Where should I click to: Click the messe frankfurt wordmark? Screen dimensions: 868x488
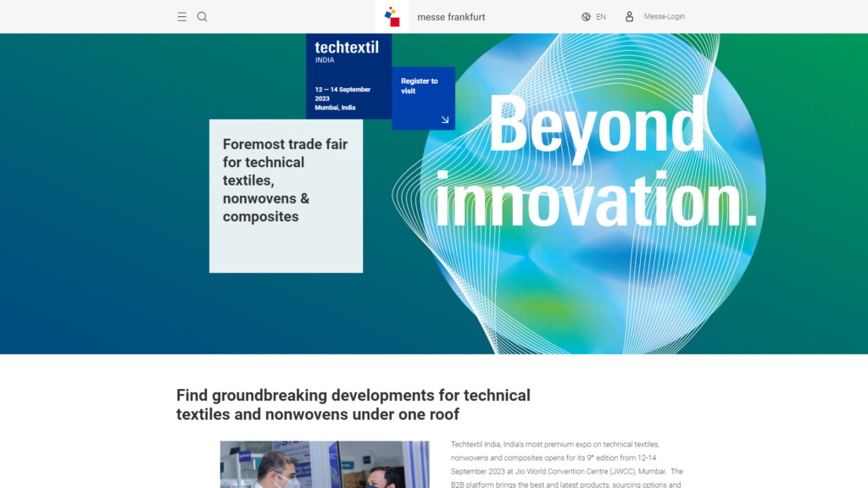coord(451,17)
